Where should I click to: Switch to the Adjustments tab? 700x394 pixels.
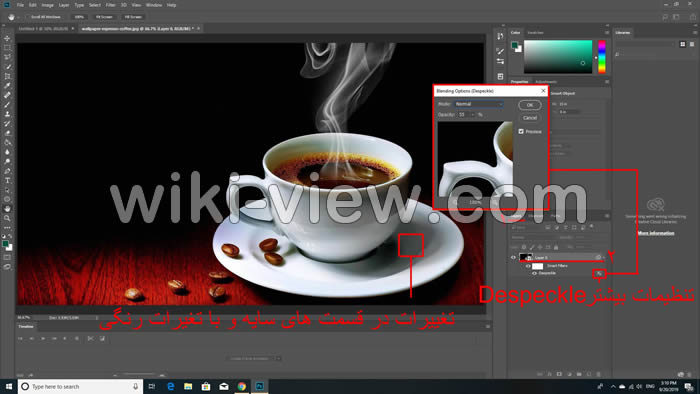pos(546,82)
